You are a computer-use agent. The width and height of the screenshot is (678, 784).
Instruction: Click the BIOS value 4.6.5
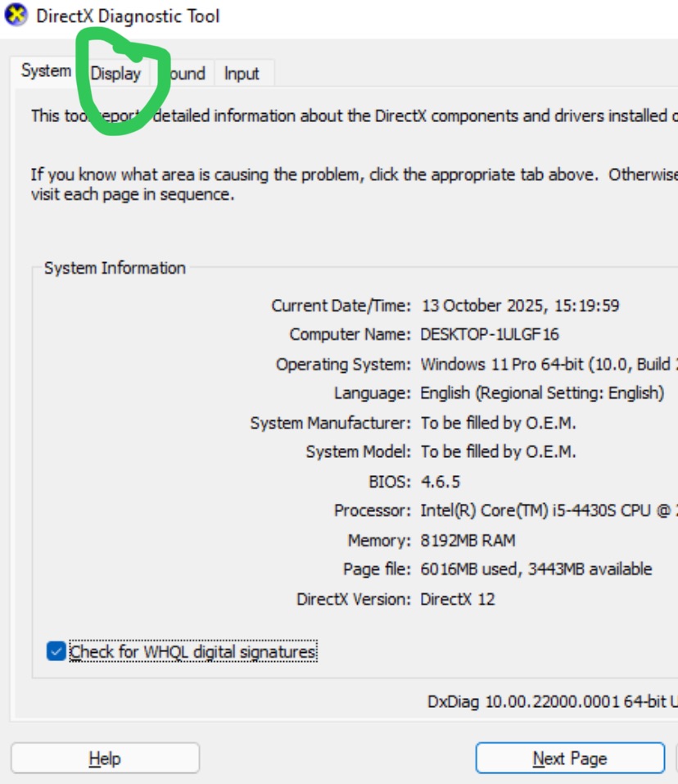pos(441,482)
